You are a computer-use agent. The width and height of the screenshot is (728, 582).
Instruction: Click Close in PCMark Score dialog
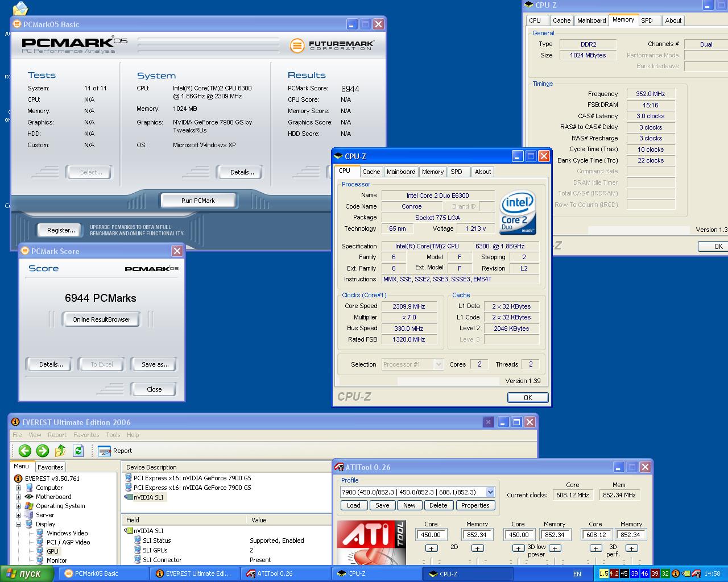(154, 389)
